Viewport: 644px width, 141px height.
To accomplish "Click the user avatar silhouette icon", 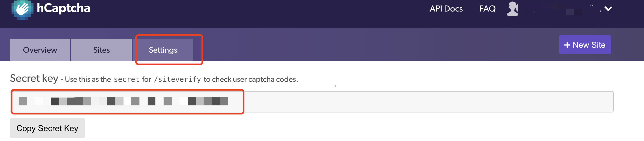I will 513,9.
